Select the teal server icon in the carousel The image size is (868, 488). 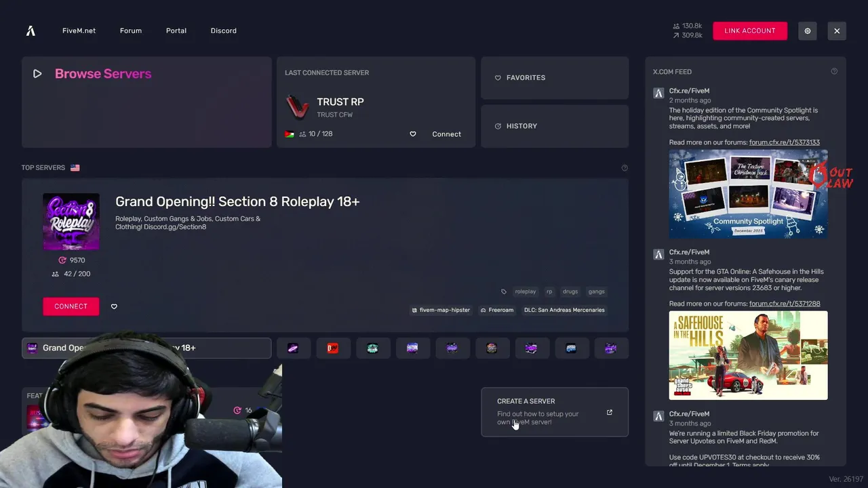point(372,348)
